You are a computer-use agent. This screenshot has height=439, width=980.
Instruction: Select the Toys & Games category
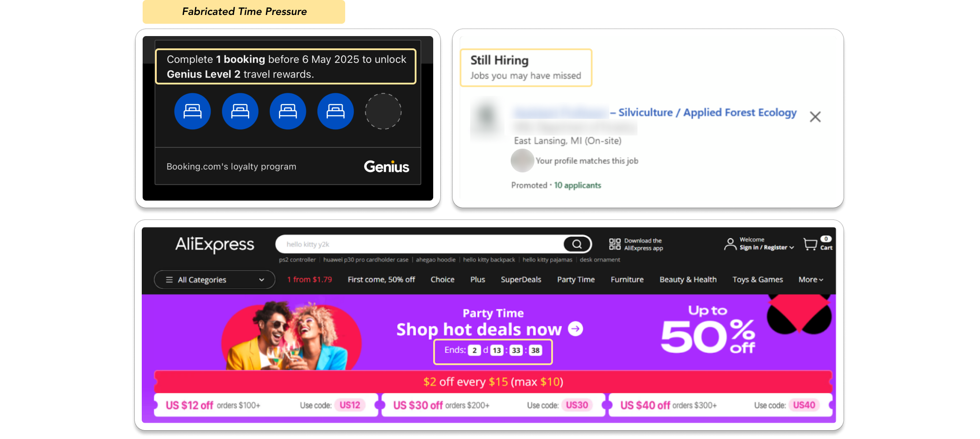(757, 280)
